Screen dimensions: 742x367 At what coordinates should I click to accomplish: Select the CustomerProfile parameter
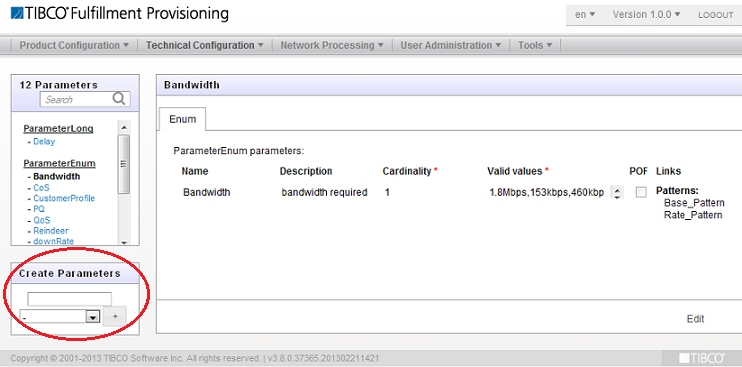(x=64, y=198)
